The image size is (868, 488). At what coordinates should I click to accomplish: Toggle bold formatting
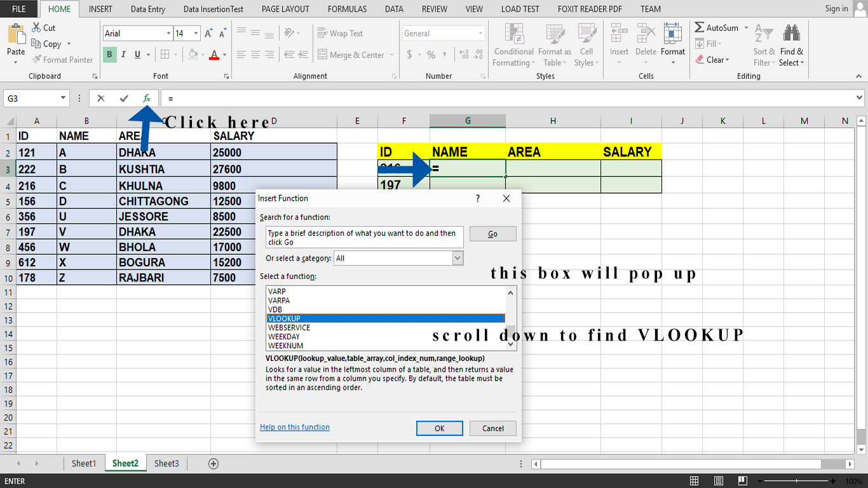pos(109,55)
